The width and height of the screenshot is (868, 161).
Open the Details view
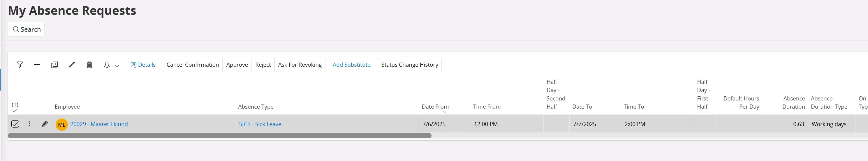click(143, 65)
